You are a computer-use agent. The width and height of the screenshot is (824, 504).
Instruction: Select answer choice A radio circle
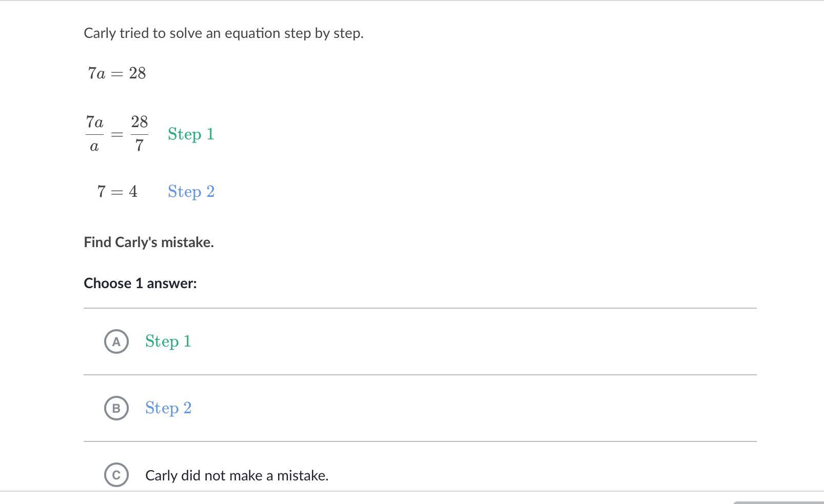(116, 341)
